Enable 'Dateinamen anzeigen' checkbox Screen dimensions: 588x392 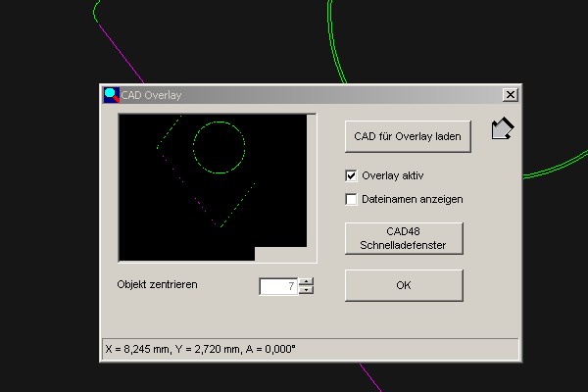pyautogui.click(x=352, y=199)
